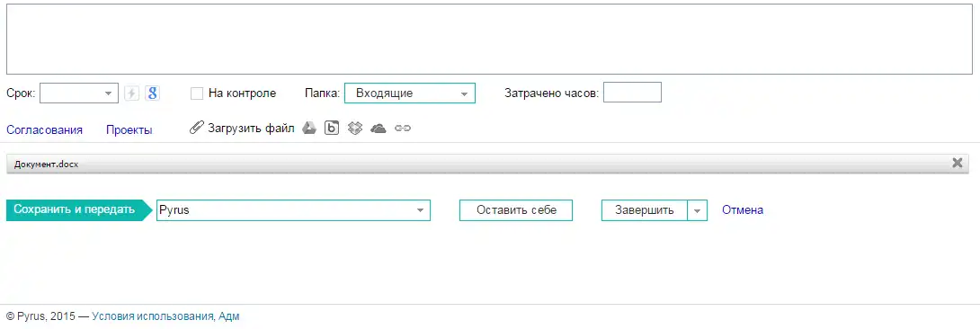Click the Загрузить файл upload text
The image size is (980, 329).
[251, 129]
